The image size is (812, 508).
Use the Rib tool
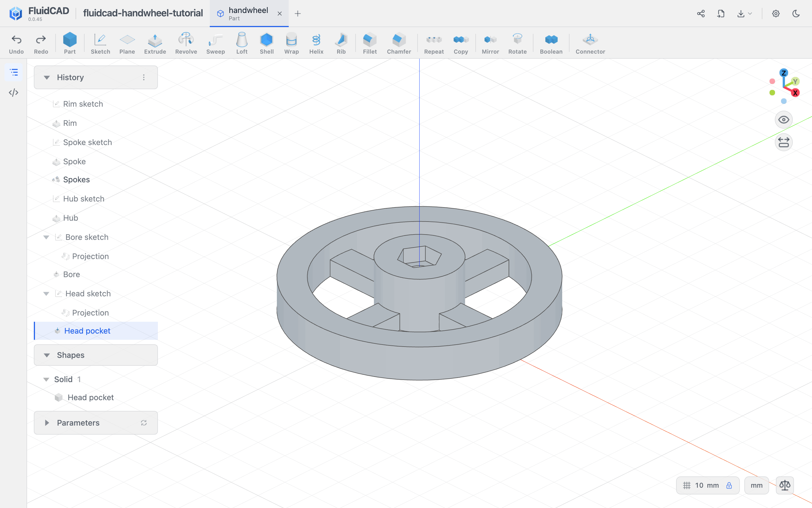tap(341, 43)
